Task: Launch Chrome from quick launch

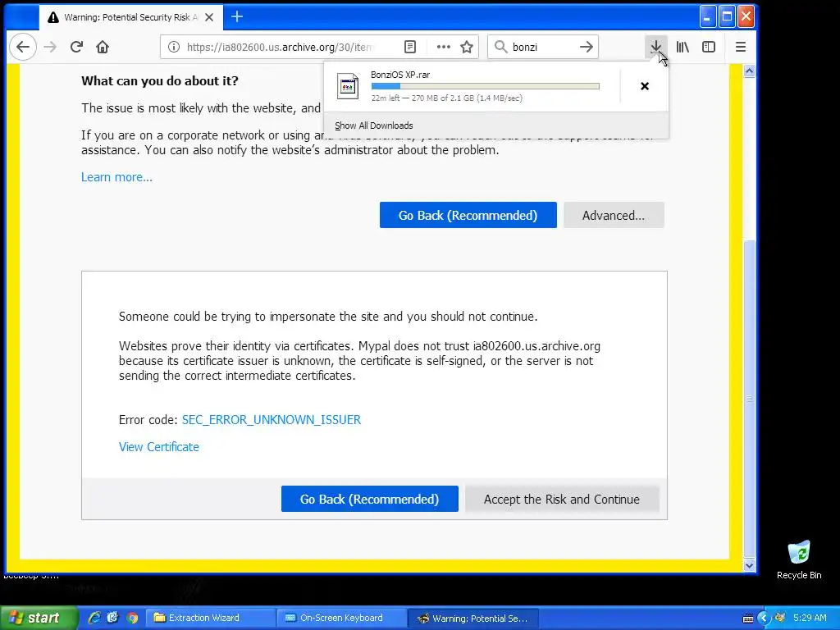Action: tap(132, 618)
